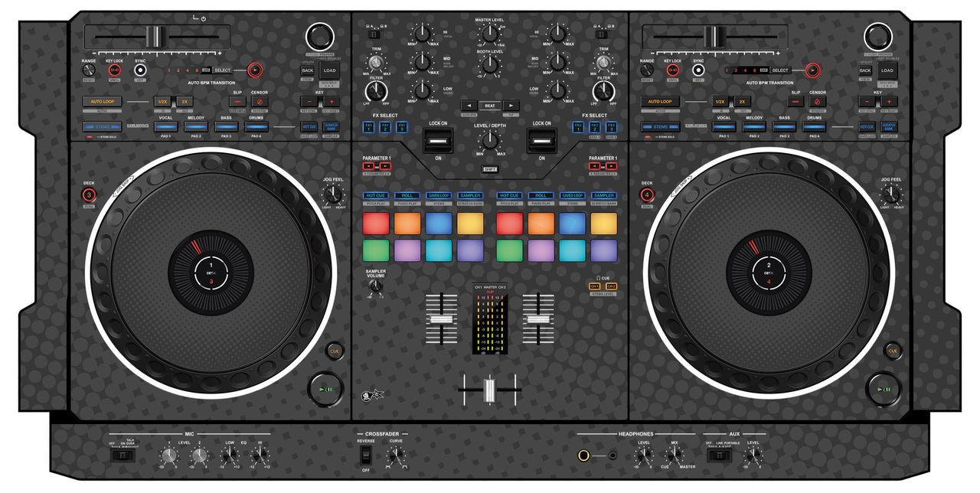Tap the red performance pad on the left
This screenshot has height=493, width=980.
coord(377,224)
